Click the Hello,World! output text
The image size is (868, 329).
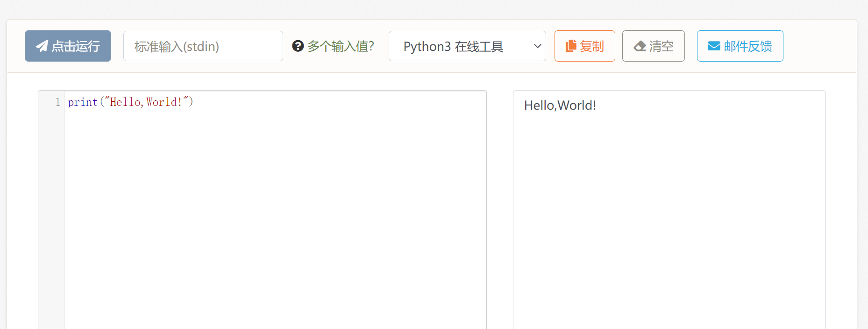[560, 105]
